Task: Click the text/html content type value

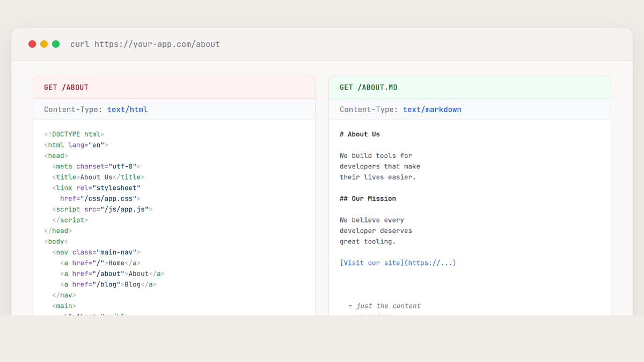Action: point(127,109)
